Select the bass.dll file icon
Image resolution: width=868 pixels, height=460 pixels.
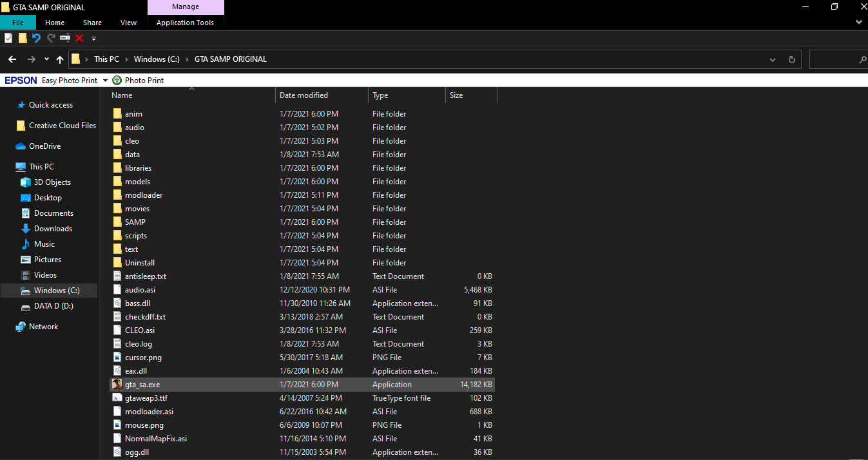pos(117,303)
